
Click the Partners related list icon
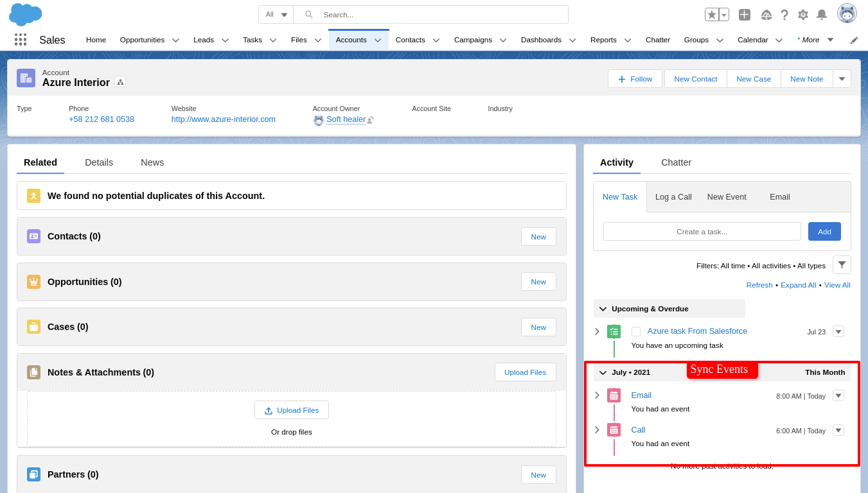click(33, 474)
